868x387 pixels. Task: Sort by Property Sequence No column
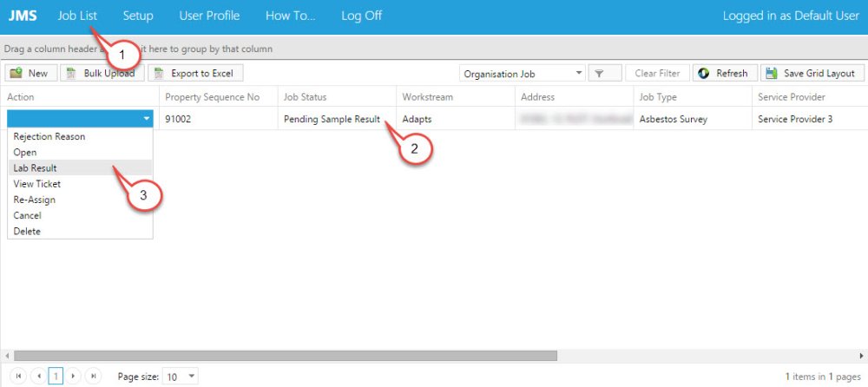click(x=219, y=97)
